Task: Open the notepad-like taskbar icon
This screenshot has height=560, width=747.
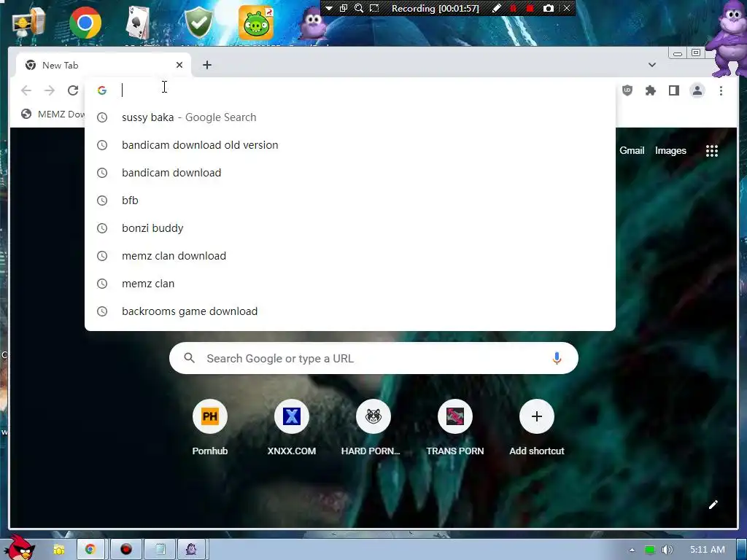Action: [160, 550]
